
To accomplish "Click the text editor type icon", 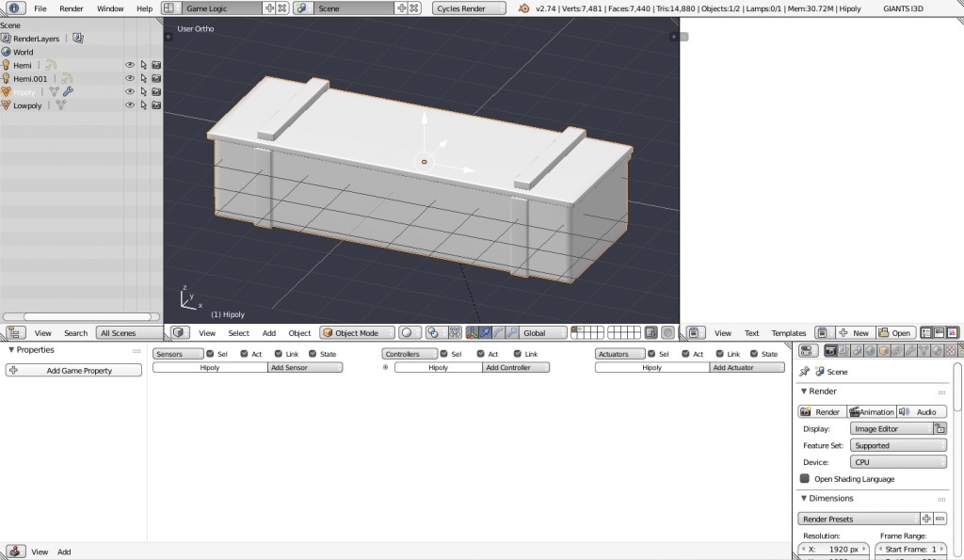I will point(694,332).
